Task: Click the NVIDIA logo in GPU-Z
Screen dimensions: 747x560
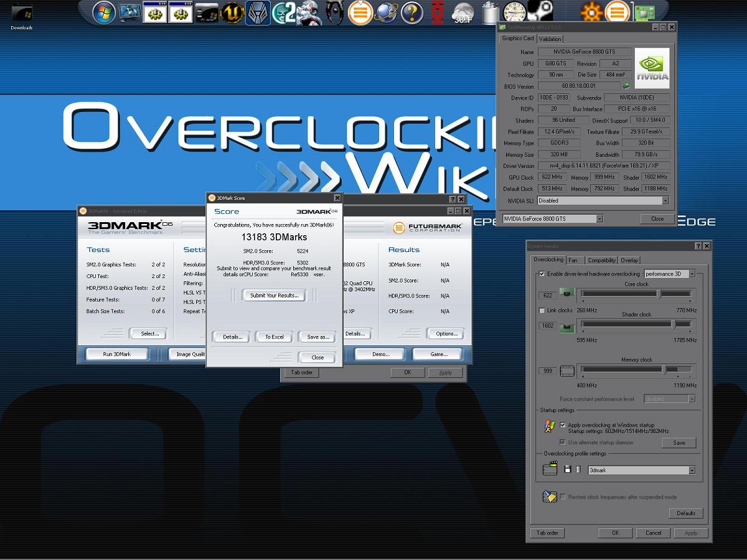Action: (x=652, y=67)
